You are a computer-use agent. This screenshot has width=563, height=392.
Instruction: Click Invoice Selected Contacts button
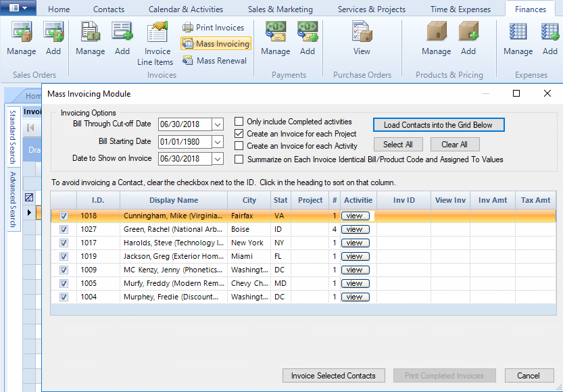(334, 376)
